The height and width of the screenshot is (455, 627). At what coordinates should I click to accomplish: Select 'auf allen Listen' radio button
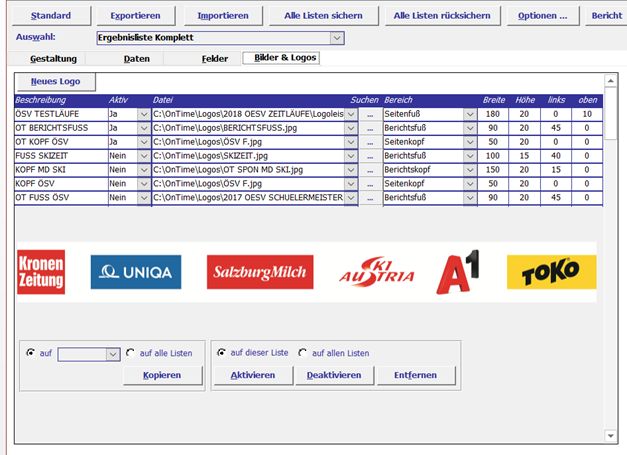(303, 353)
